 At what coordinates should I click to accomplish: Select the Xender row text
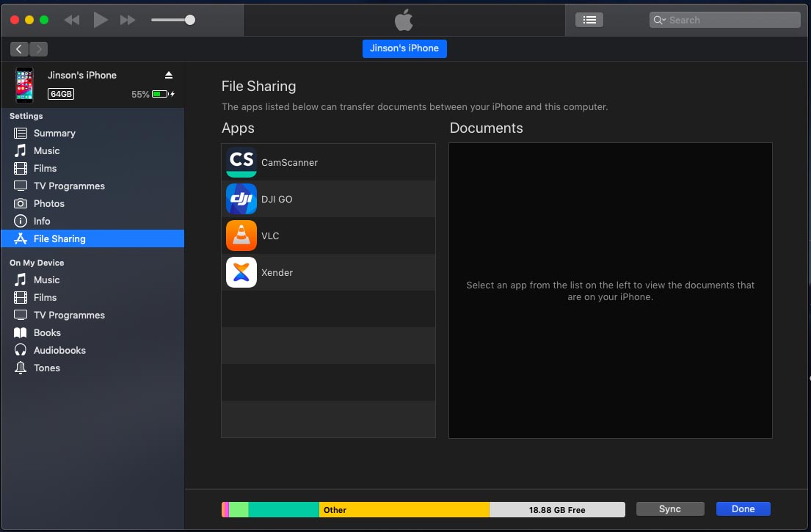tap(277, 272)
